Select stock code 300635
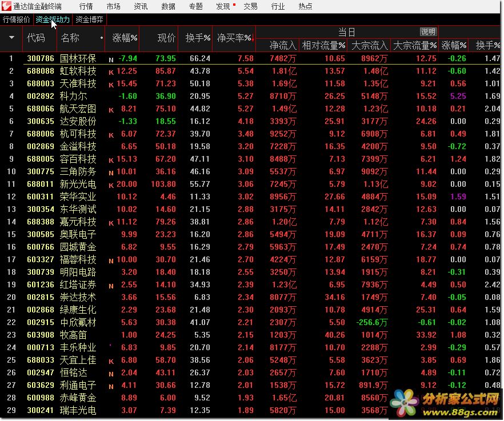 click(x=41, y=121)
